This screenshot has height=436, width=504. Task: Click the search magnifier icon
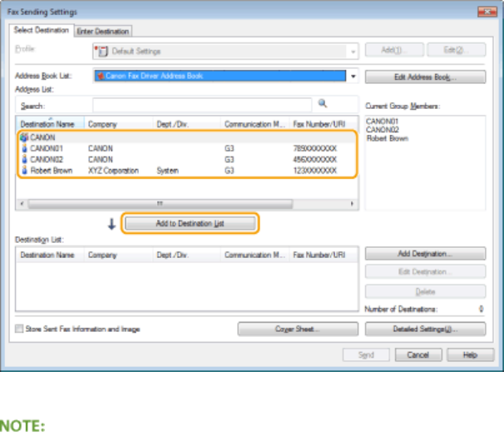coord(323,103)
